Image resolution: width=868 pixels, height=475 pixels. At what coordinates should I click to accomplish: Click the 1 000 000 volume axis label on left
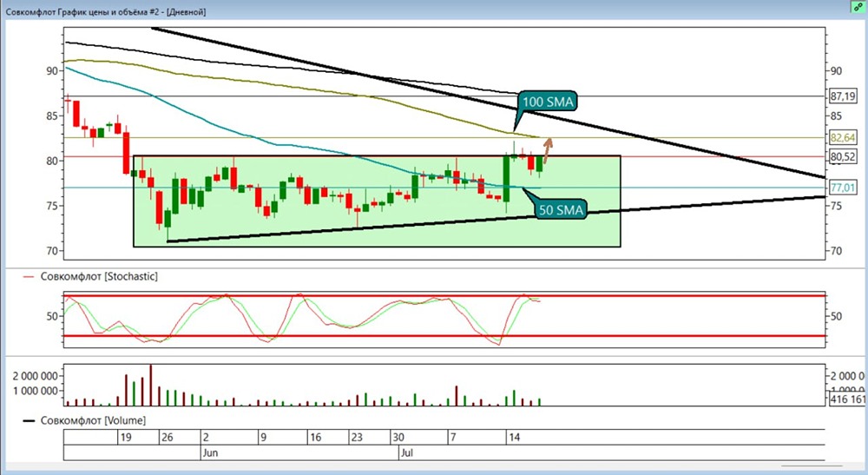click(x=36, y=391)
